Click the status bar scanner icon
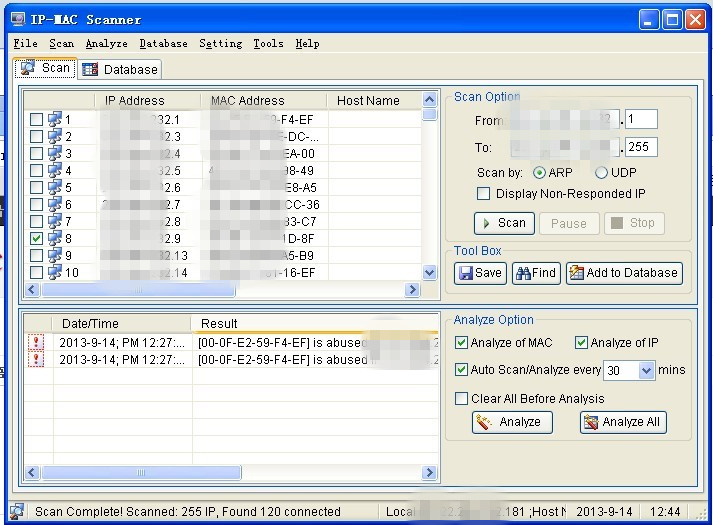Screen dimensions: 713x525 (17, 512)
